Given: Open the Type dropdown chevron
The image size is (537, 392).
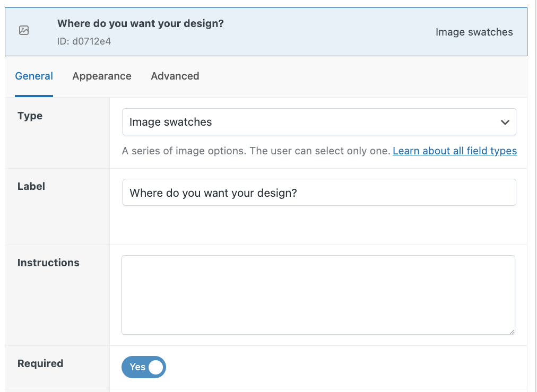Looking at the screenshot, I should coord(504,121).
